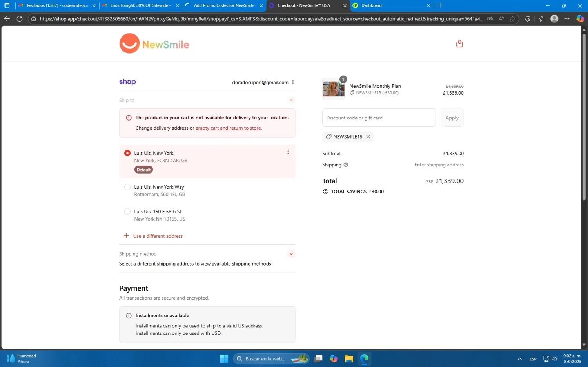Open browser settings and more menu
This screenshot has width=588, height=367.
click(x=567, y=19)
